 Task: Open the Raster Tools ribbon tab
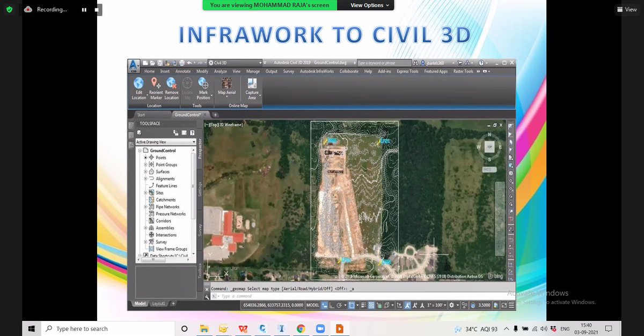[463, 71]
